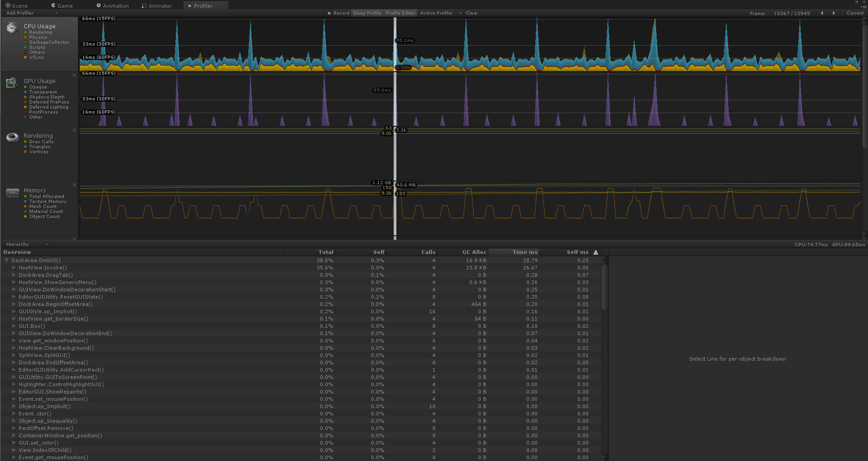Screen dimensions: 868x461
Task: Click the Rendering profiler module icon
Action: tap(12, 137)
